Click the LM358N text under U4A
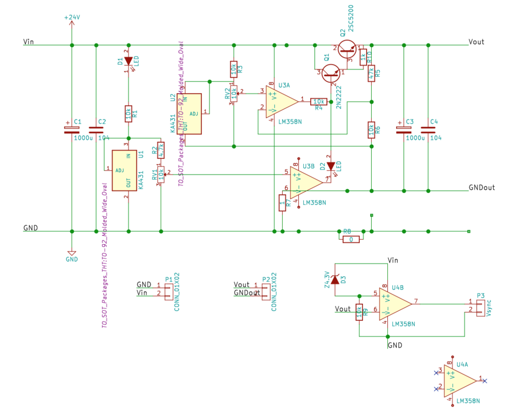The width and height of the screenshot is (531, 420). point(468,401)
